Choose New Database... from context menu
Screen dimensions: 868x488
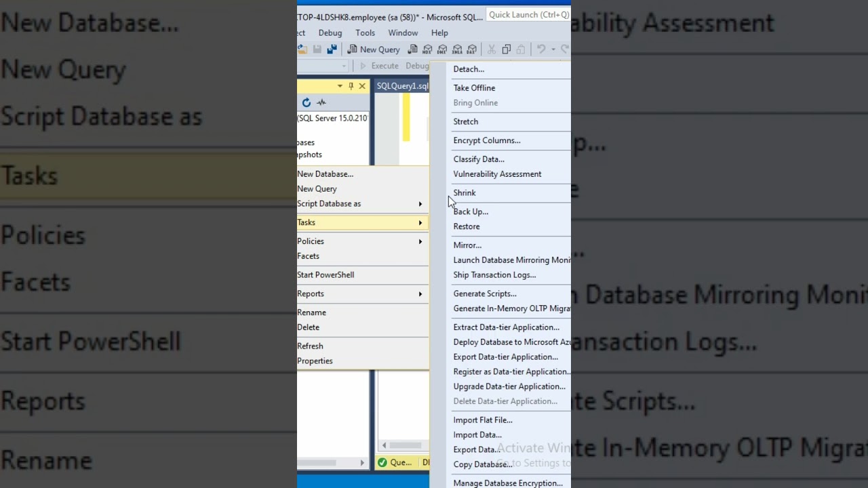[x=363, y=174]
